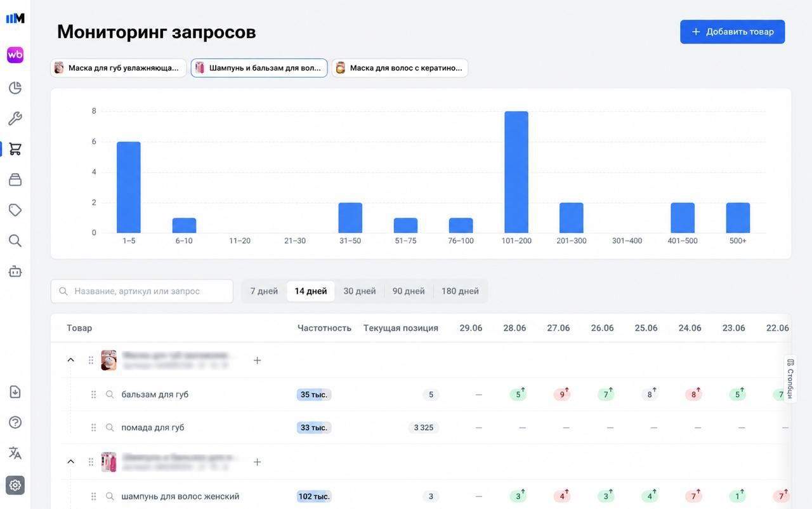Screen dimensions: 812x509
Task: Select the Шампунь и бальзам для волос tab
Action: click(259, 68)
